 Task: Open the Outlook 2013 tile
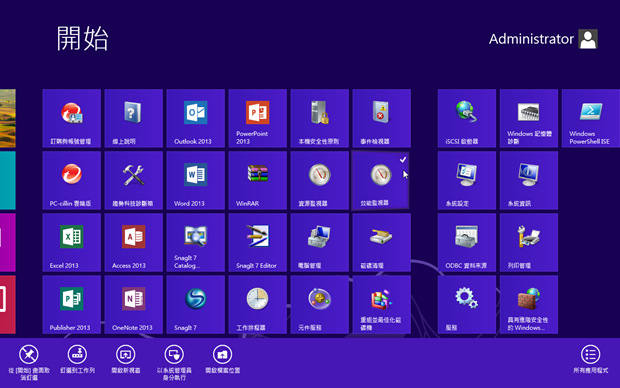tap(196, 118)
